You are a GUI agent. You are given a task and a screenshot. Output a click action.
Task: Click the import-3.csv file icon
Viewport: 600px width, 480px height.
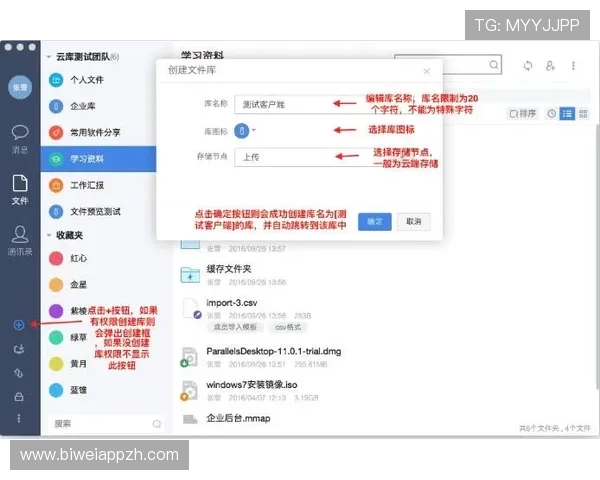click(191, 309)
